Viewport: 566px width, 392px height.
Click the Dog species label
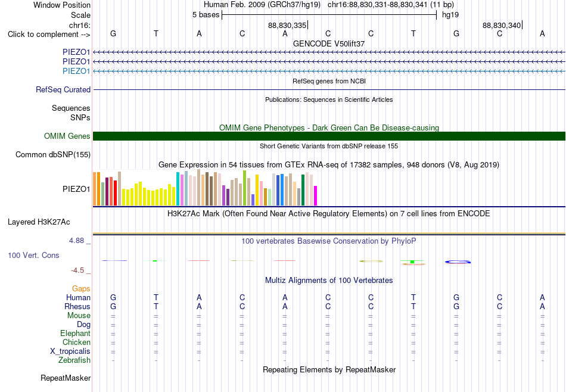click(83, 325)
